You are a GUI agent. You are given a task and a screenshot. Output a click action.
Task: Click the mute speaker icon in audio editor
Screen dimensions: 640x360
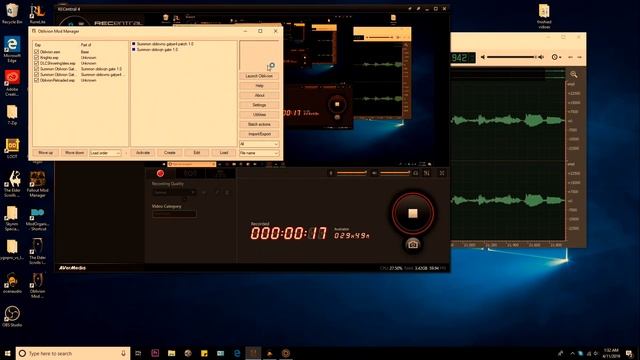click(x=483, y=57)
